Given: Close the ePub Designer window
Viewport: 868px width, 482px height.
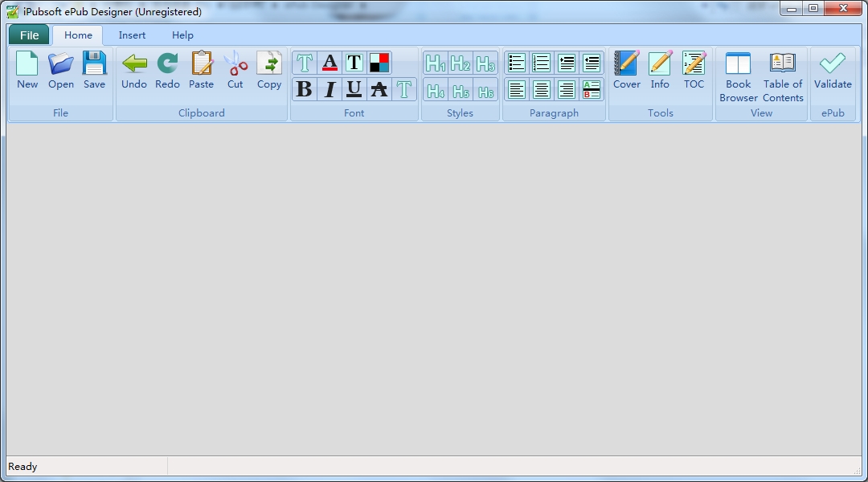Looking at the screenshot, I should 843,9.
